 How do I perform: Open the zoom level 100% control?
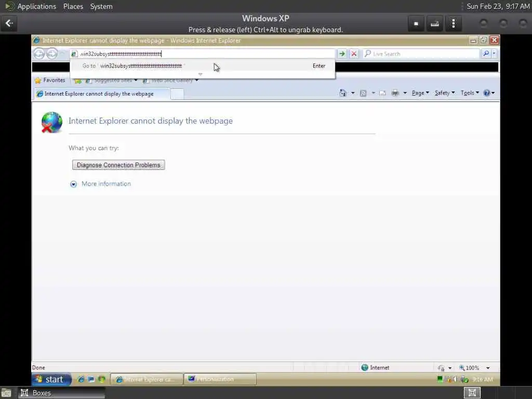point(469,368)
